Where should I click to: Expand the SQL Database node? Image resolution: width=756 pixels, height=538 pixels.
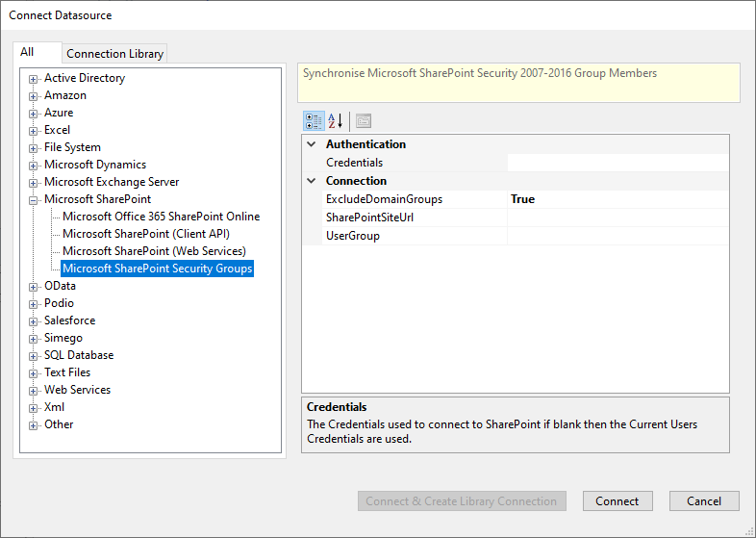33,356
